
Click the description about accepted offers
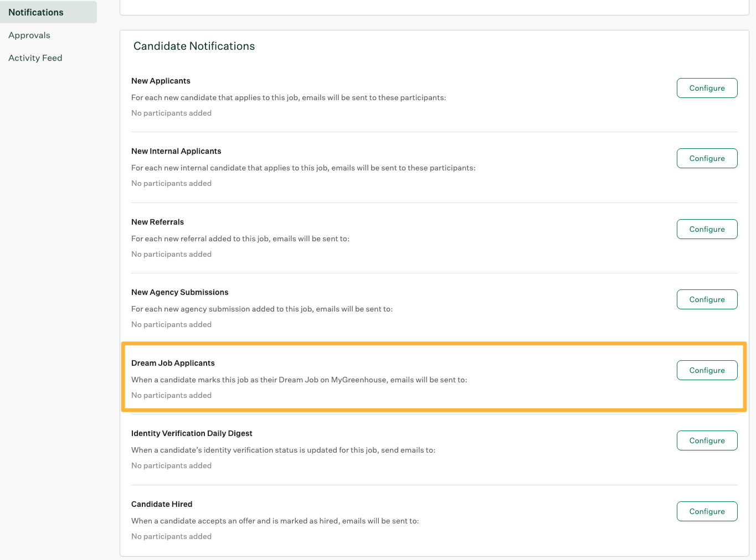click(275, 521)
